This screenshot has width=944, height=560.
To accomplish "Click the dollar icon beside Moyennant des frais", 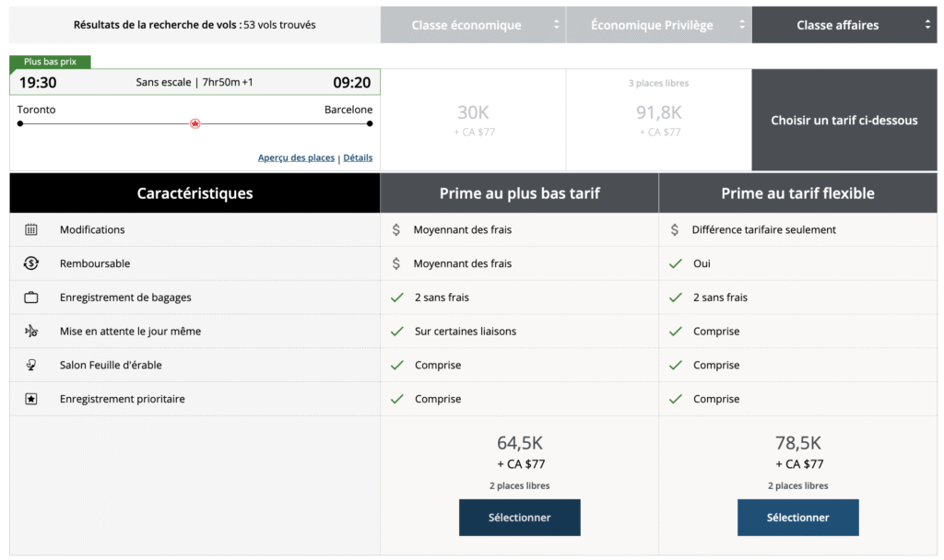I will pyautogui.click(x=395, y=229).
